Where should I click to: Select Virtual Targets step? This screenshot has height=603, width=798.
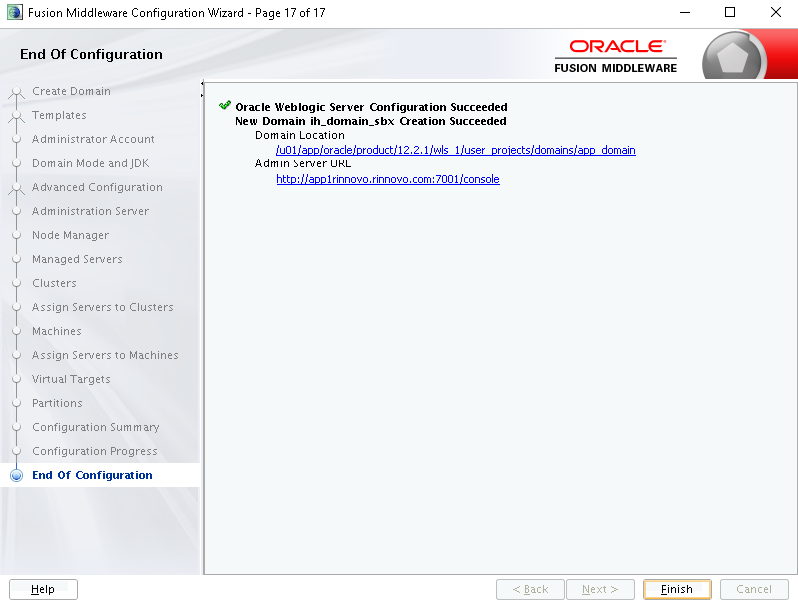[x=71, y=379]
